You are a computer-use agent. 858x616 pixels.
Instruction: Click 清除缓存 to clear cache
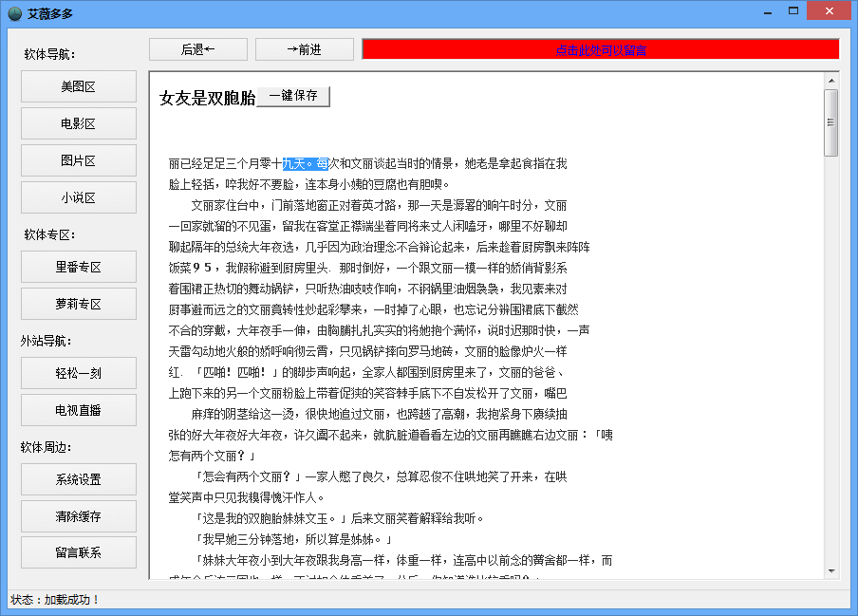(x=79, y=516)
